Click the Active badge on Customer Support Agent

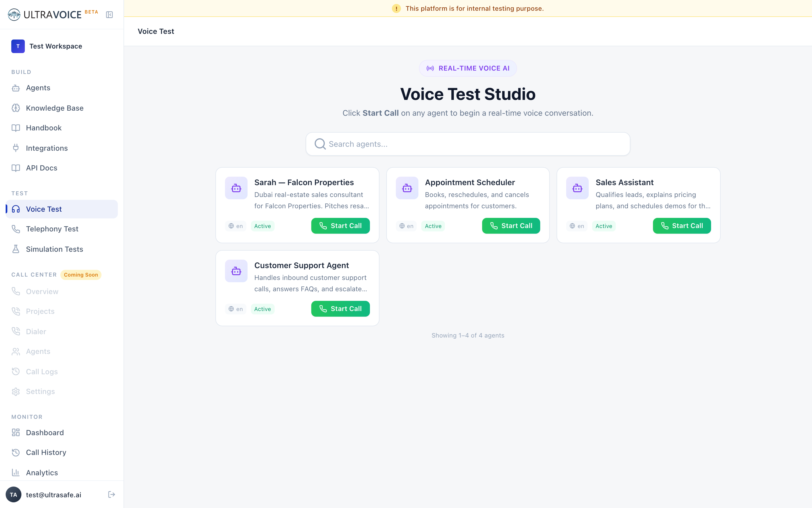coord(262,309)
